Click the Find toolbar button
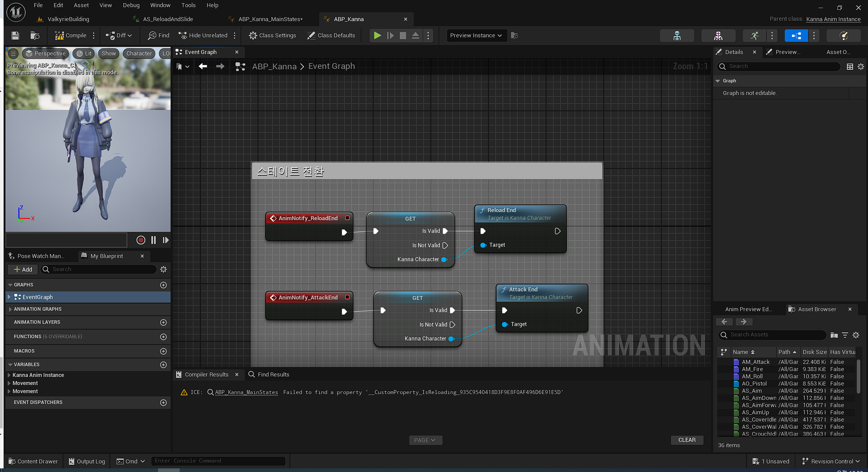 click(x=159, y=36)
